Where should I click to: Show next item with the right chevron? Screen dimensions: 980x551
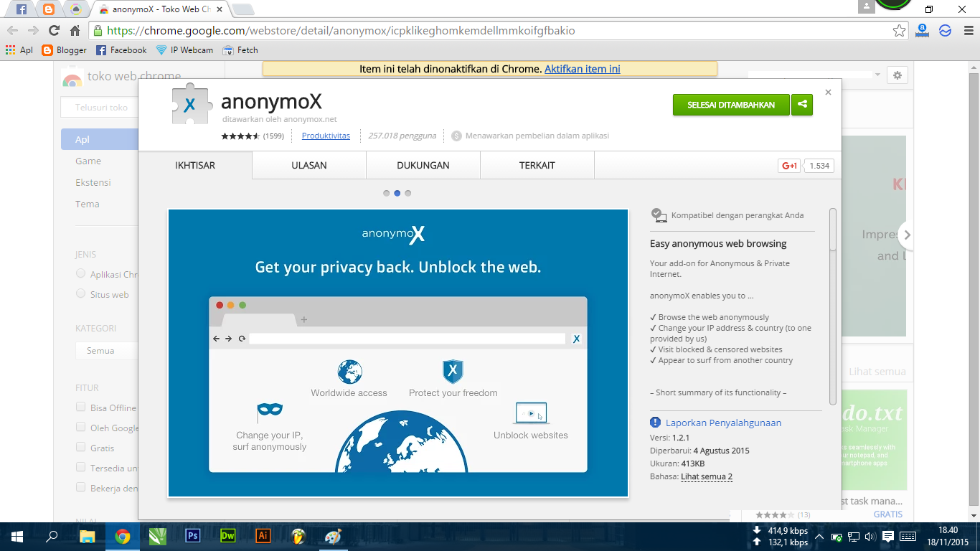907,235
